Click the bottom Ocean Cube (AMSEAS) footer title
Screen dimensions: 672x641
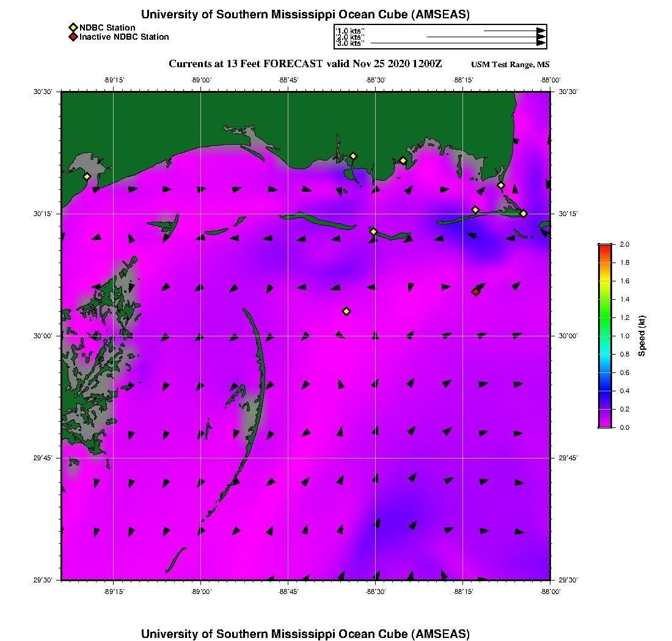tap(305, 633)
